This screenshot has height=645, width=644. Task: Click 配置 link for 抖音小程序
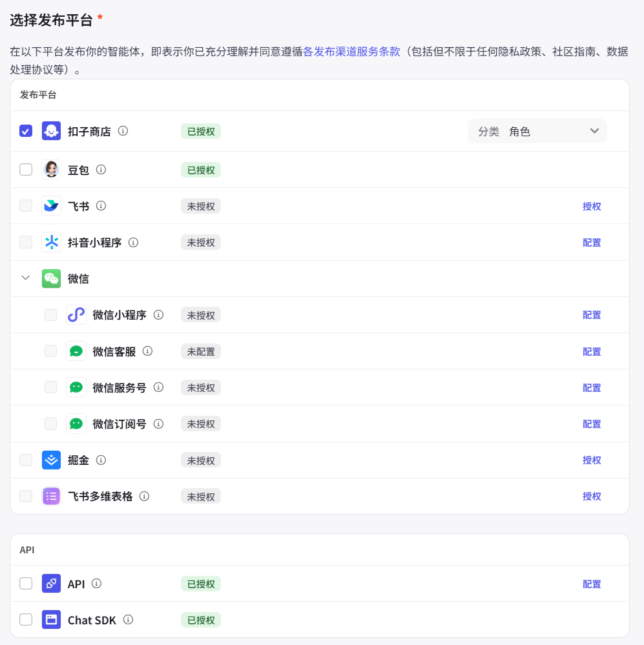592,243
